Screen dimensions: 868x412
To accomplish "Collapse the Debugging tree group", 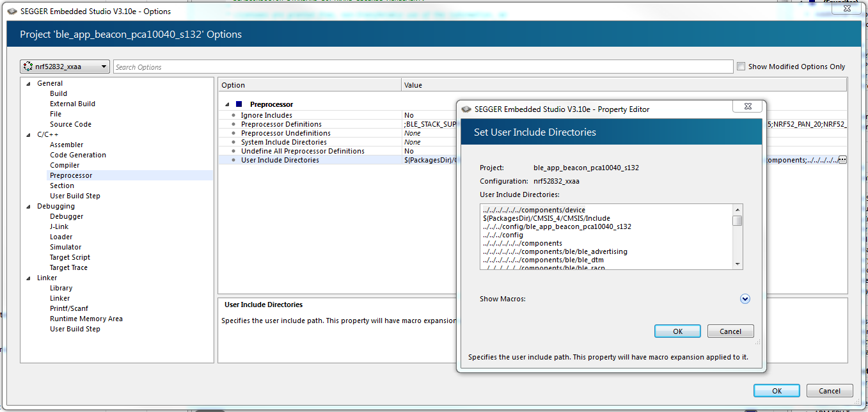I will click(28, 206).
